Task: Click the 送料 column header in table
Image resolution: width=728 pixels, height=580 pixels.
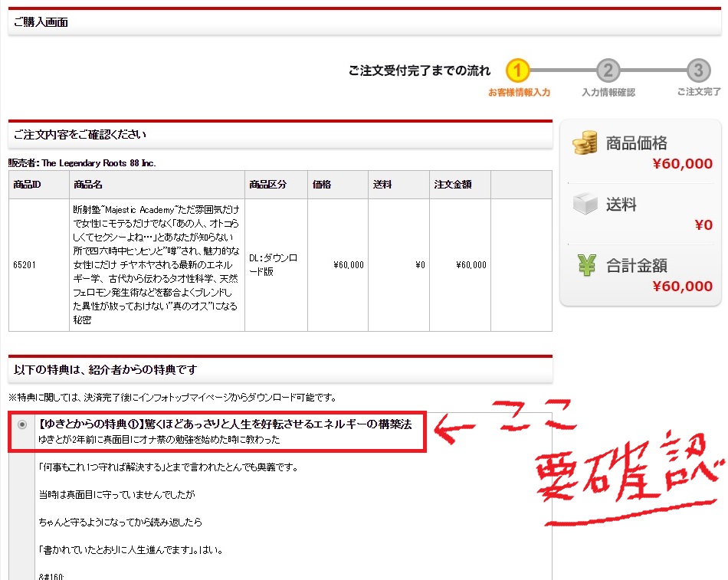Action: pos(398,185)
